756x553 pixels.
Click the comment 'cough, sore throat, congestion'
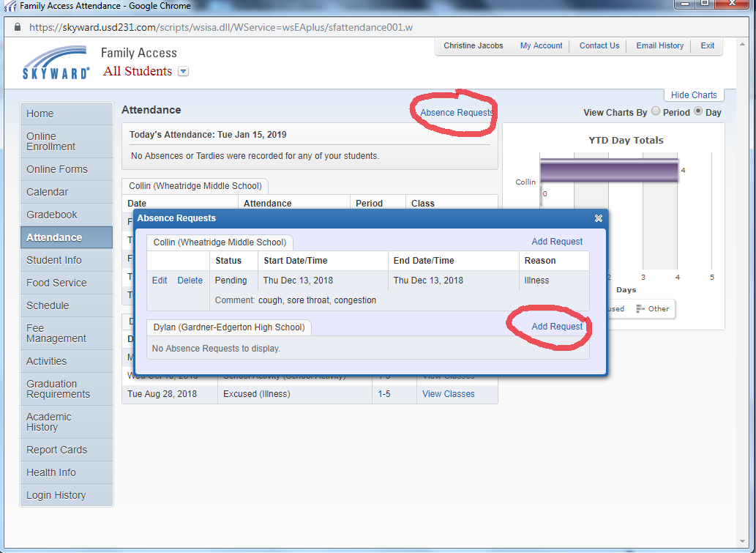click(x=317, y=300)
